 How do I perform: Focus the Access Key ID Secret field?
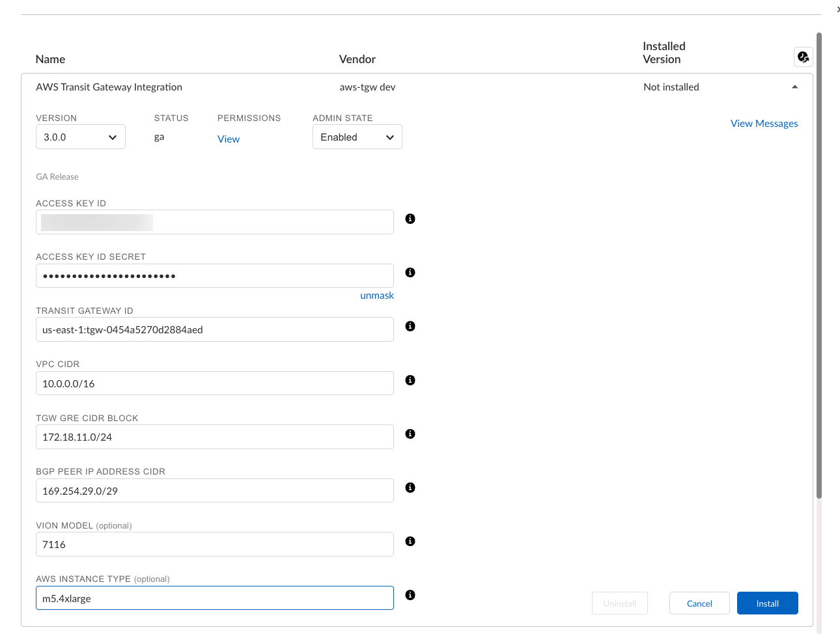coord(215,275)
